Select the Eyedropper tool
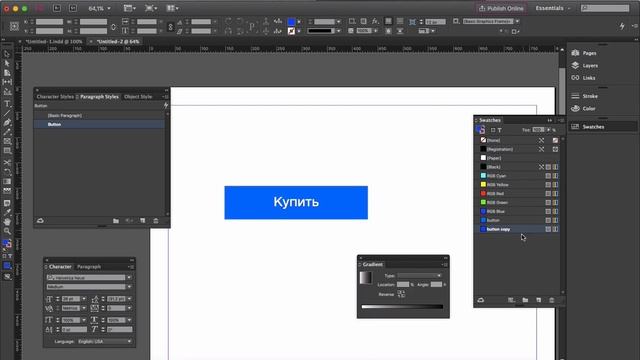This screenshot has height=360, width=640. pos(7,212)
